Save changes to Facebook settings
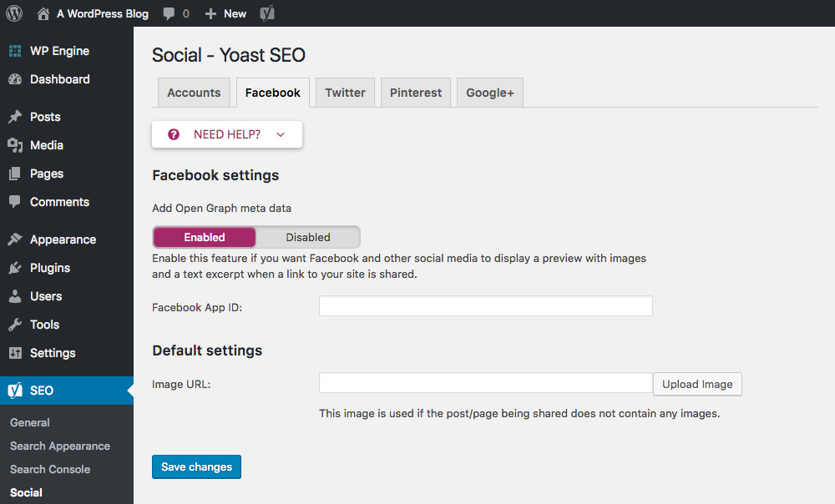 pyautogui.click(x=196, y=466)
